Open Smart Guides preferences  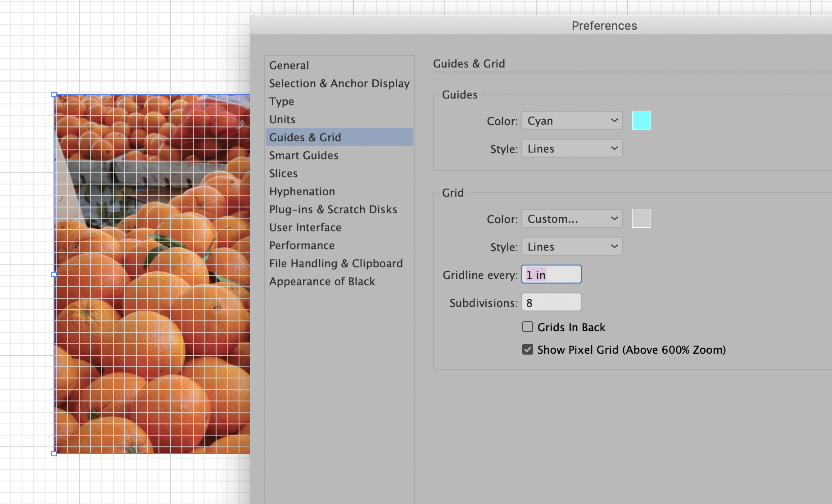tap(304, 156)
